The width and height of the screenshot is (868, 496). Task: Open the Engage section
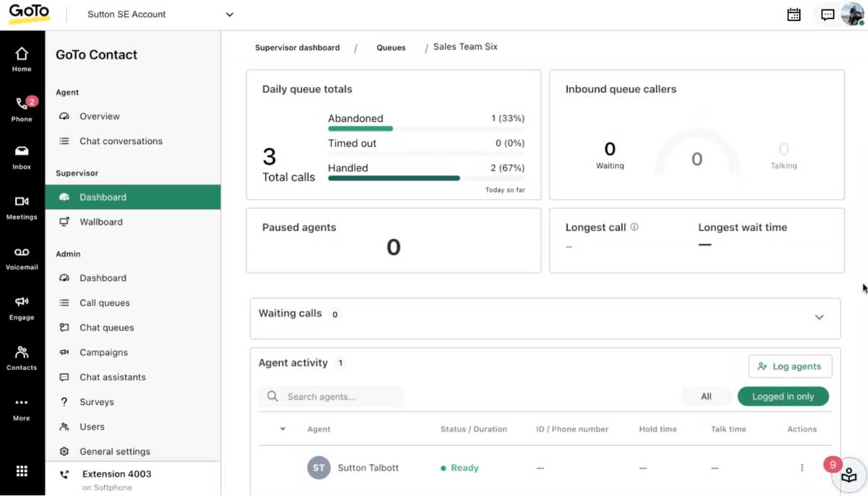pos(22,307)
